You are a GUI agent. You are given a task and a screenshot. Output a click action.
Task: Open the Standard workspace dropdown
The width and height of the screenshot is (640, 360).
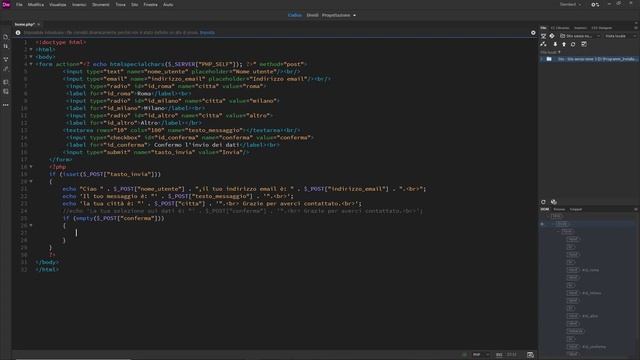pos(570,4)
